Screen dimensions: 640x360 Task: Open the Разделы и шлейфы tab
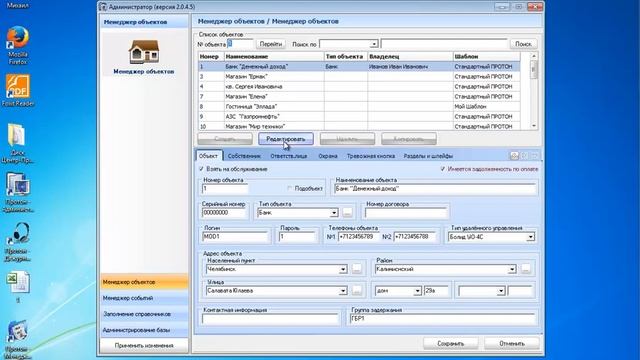point(428,156)
